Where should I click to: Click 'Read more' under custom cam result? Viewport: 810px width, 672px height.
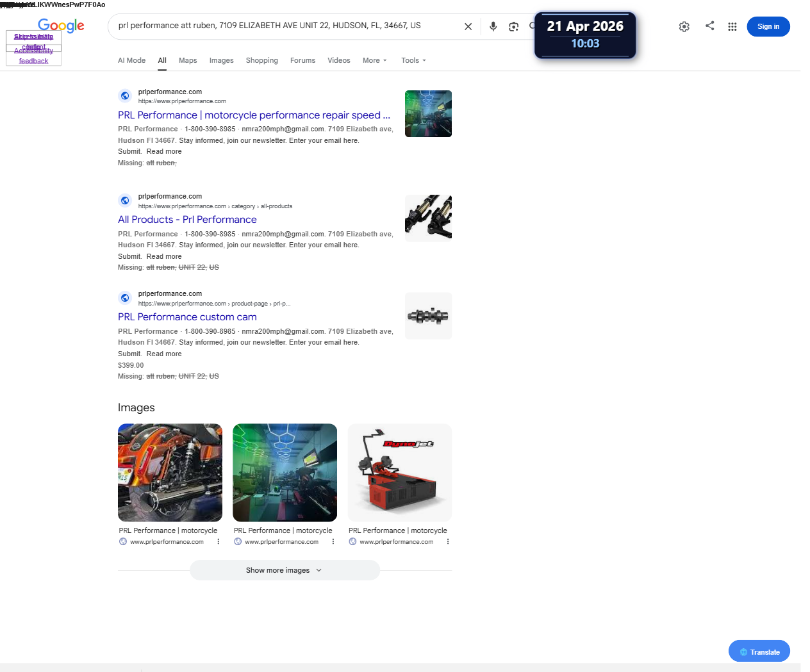click(164, 354)
